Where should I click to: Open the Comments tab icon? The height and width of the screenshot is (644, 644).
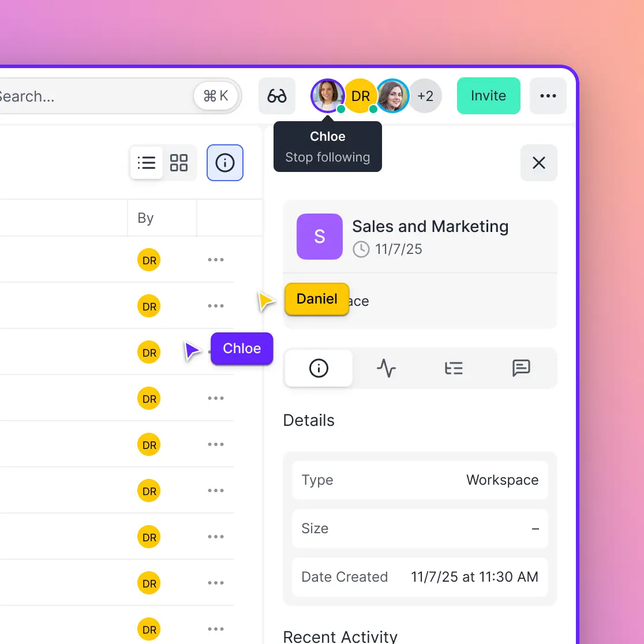(521, 368)
